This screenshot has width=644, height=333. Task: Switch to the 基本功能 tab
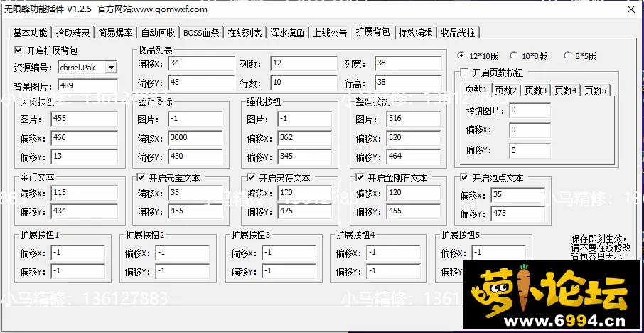point(30,33)
